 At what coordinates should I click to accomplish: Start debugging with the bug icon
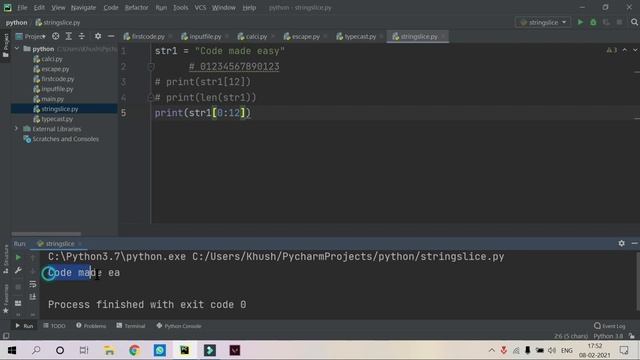pyautogui.click(x=593, y=22)
